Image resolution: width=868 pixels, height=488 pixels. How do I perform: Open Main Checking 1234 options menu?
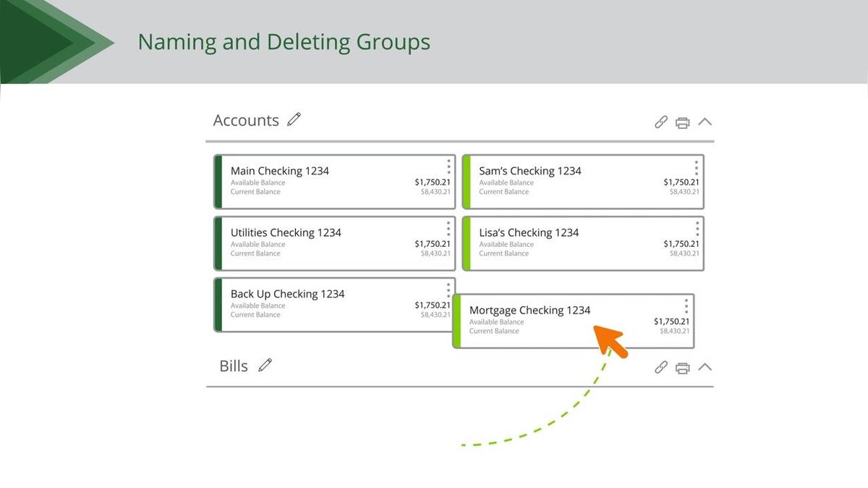point(448,167)
